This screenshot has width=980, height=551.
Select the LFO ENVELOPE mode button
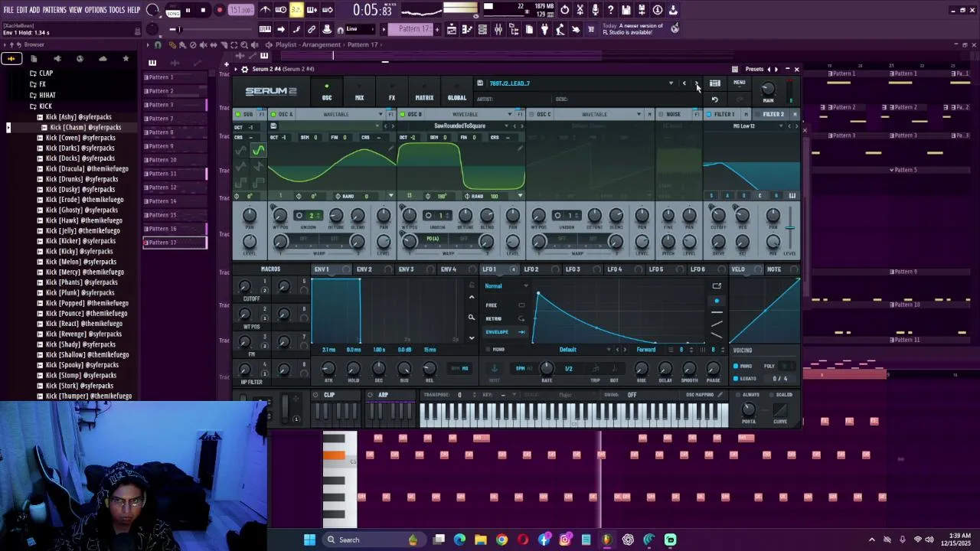click(505, 332)
